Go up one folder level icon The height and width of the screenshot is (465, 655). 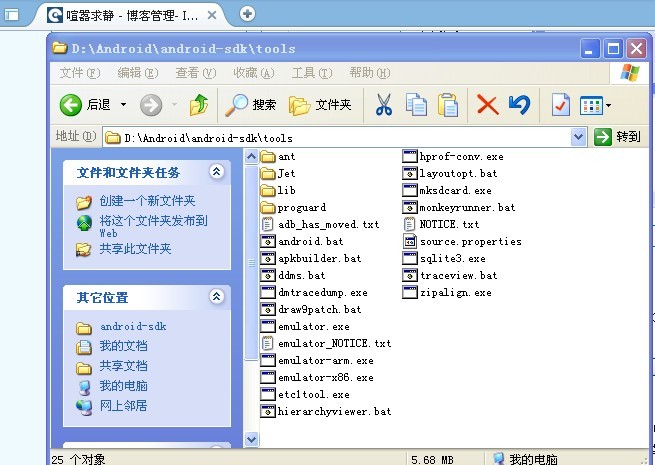[x=199, y=104]
